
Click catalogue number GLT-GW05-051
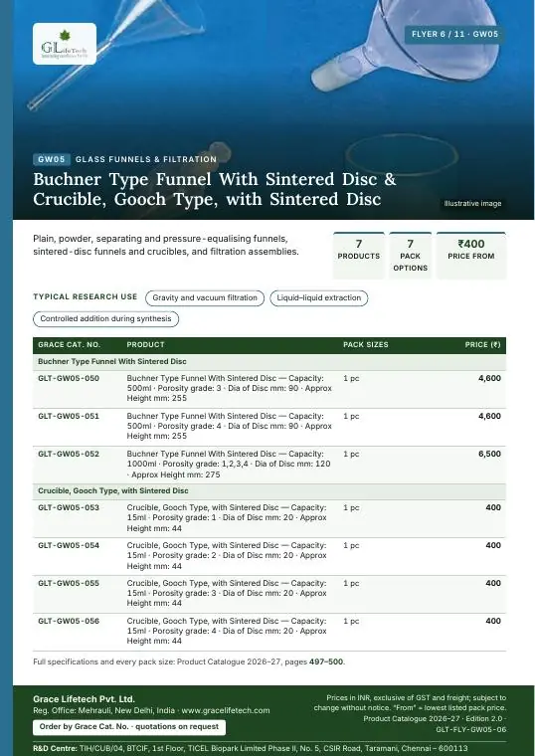pyautogui.click(x=69, y=416)
